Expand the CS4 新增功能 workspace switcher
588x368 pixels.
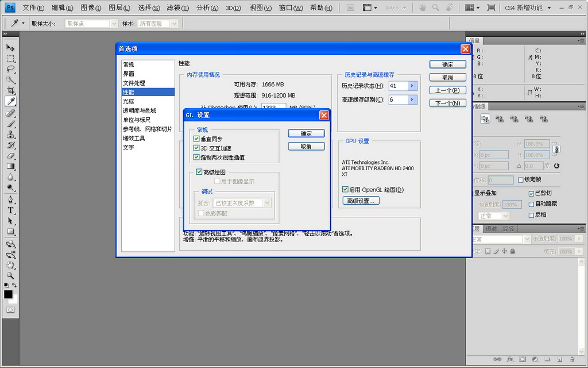(x=528, y=7)
